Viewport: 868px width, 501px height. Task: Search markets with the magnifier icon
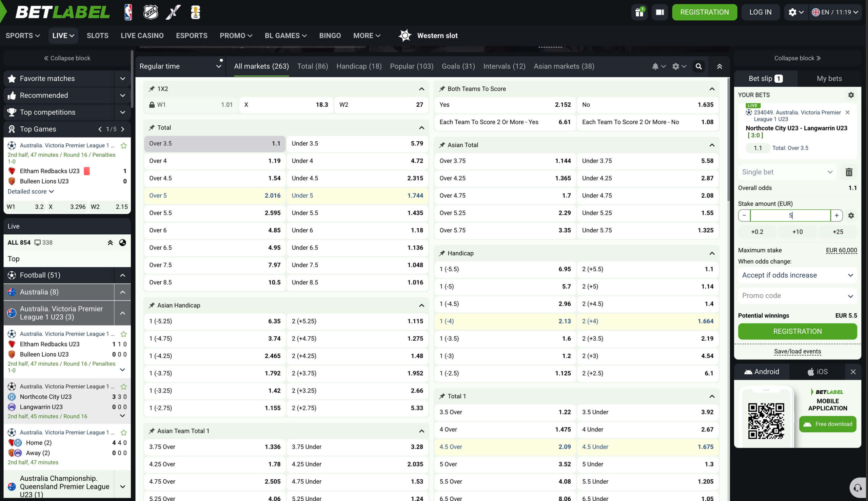tap(698, 66)
